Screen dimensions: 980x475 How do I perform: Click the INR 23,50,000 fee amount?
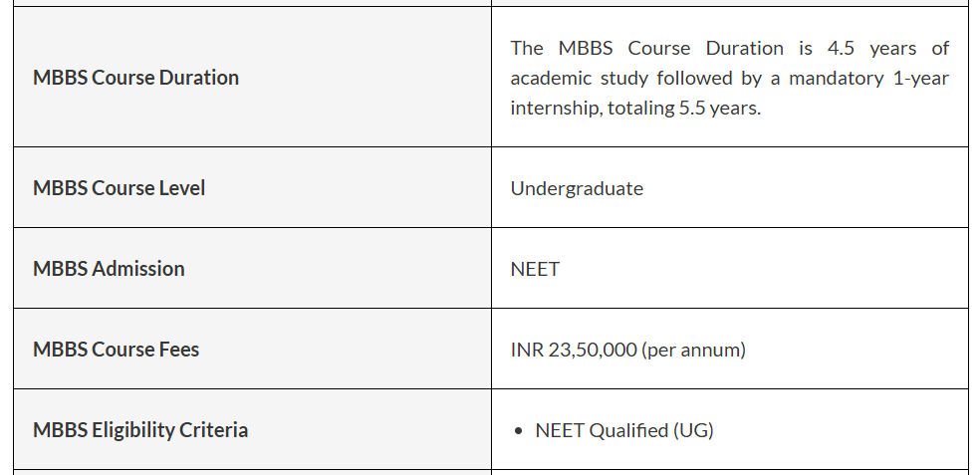(574, 350)
